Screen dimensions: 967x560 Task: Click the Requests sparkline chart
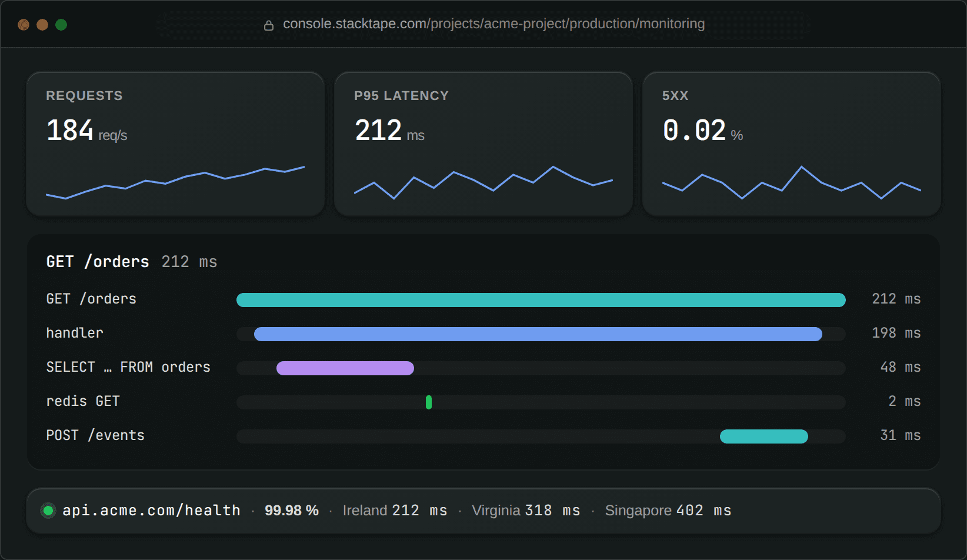point(175,183)
